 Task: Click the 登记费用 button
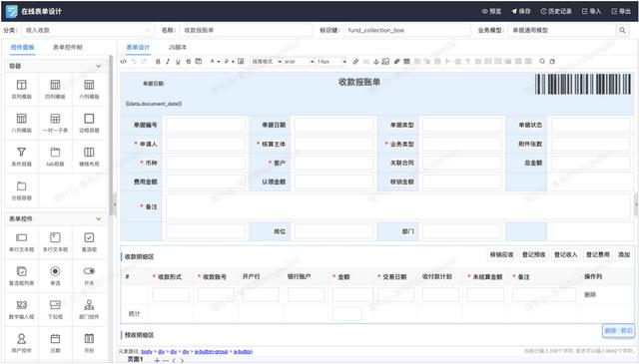pos(598,255)
